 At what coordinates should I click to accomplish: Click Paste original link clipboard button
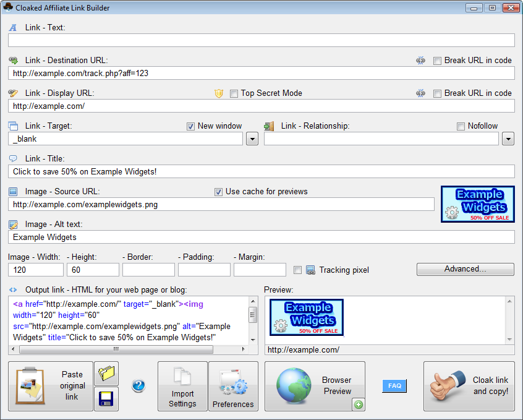pyautogui.click(x=51, y=386)
